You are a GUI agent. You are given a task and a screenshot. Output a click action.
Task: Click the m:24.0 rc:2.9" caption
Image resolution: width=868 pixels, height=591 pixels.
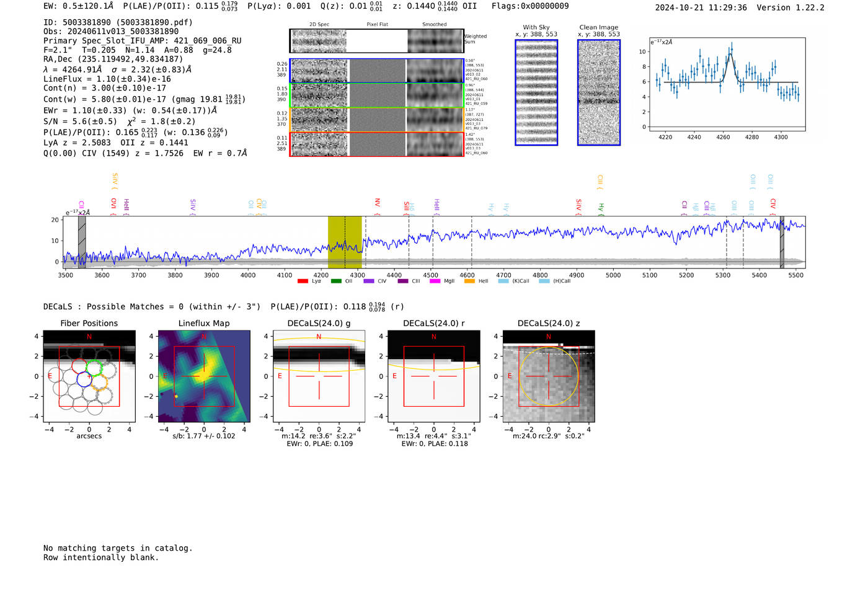tap(549, 436)
